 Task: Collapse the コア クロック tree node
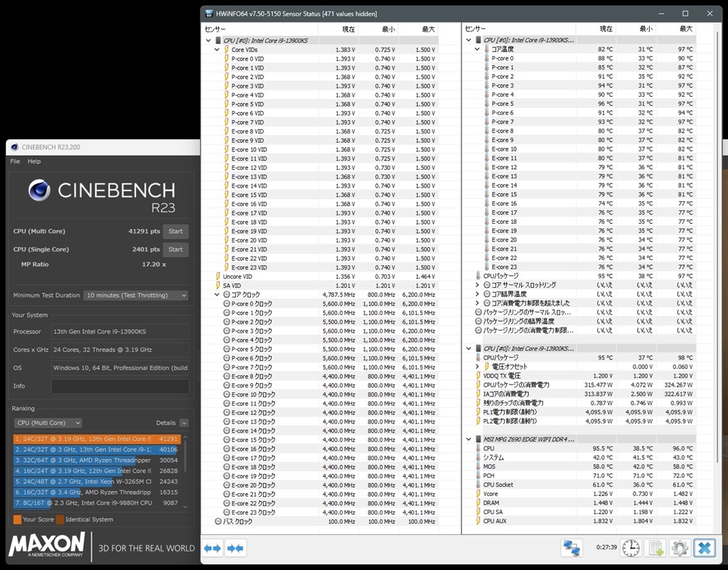[x=217, y=295]
